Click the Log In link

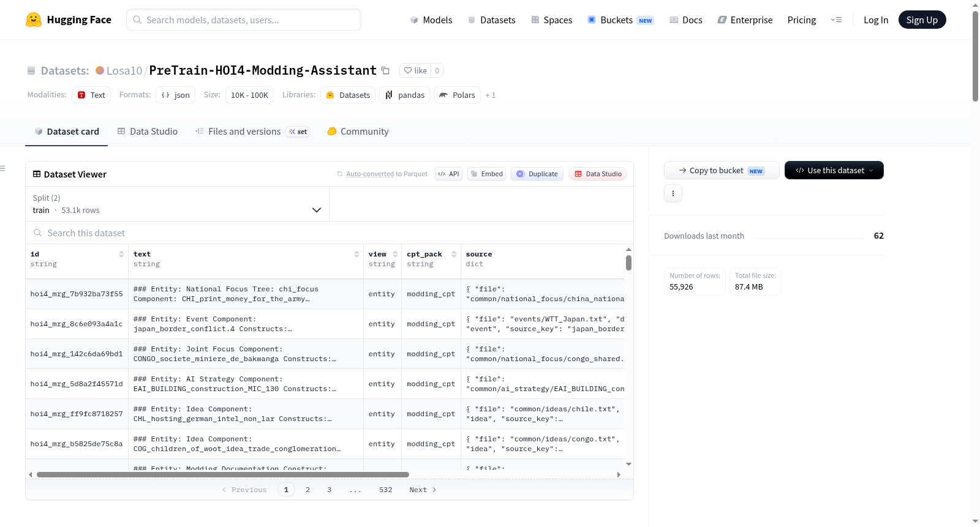tap(876, 20)
